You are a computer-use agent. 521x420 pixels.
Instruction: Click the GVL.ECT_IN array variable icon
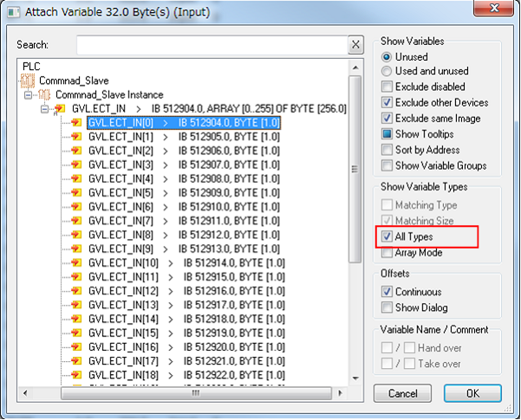click(60, 109)
